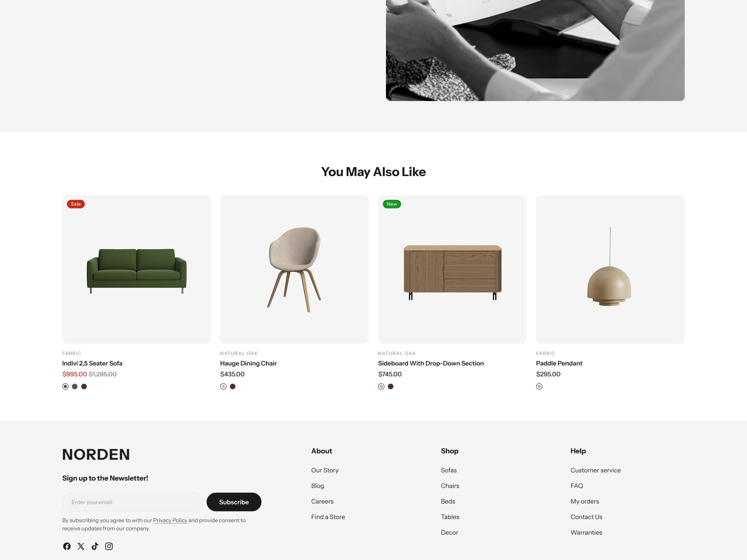The image size is (747, 560).
Task: Choose dark brown swatch for Hauge Dining Chair
Action: (233, 387)
